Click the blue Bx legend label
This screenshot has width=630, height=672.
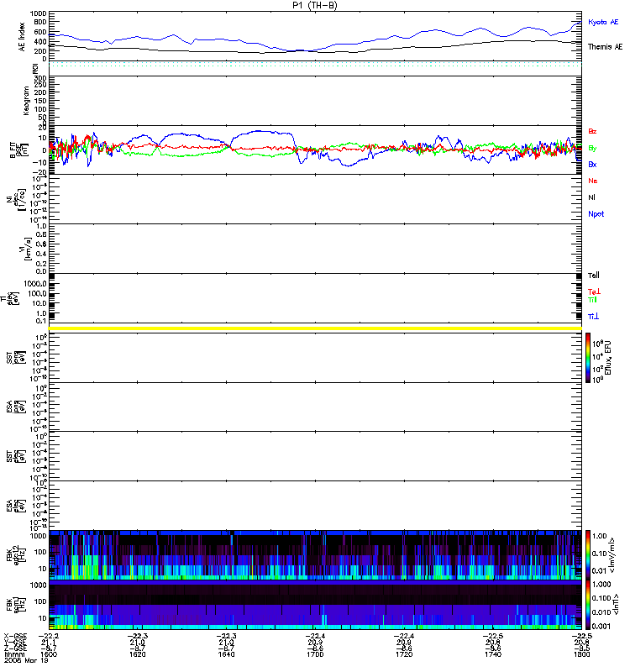point(592,164)
